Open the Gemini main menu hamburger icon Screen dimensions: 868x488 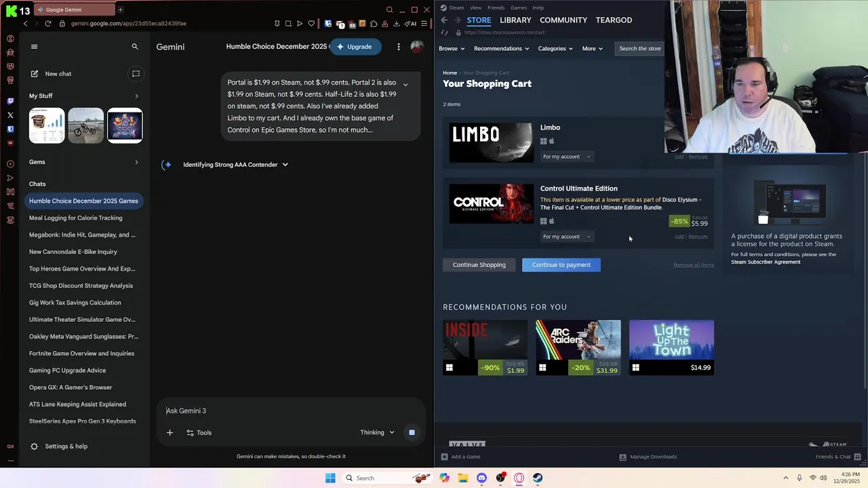point(34,47)
